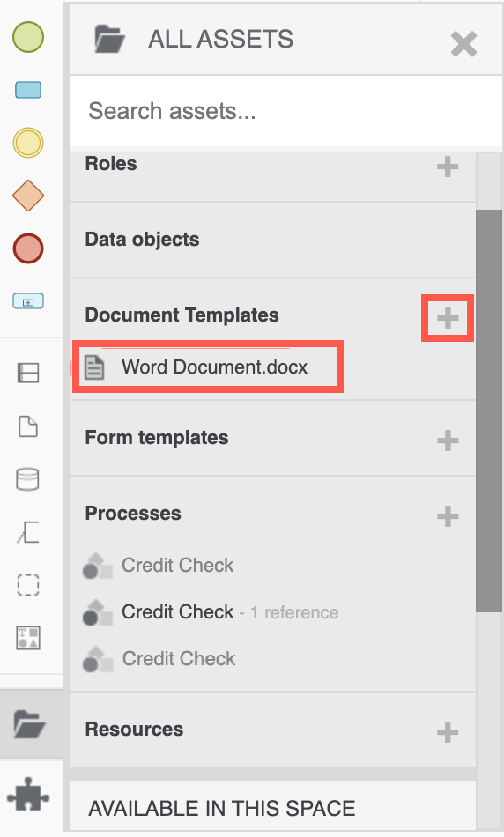Viewport: 504px width, 837px height.
Task: Select the data store cylinder icon
Action: pyautogui.click(x=28, y=478)
